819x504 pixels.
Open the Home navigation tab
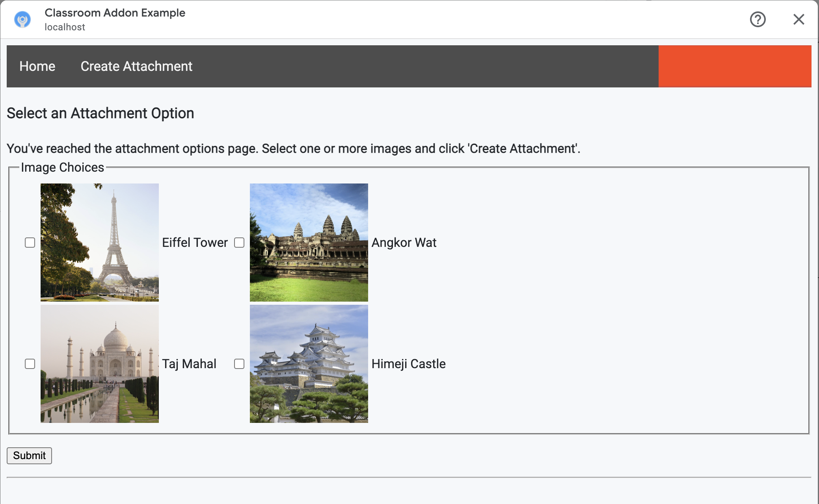[x=37, y=66]
